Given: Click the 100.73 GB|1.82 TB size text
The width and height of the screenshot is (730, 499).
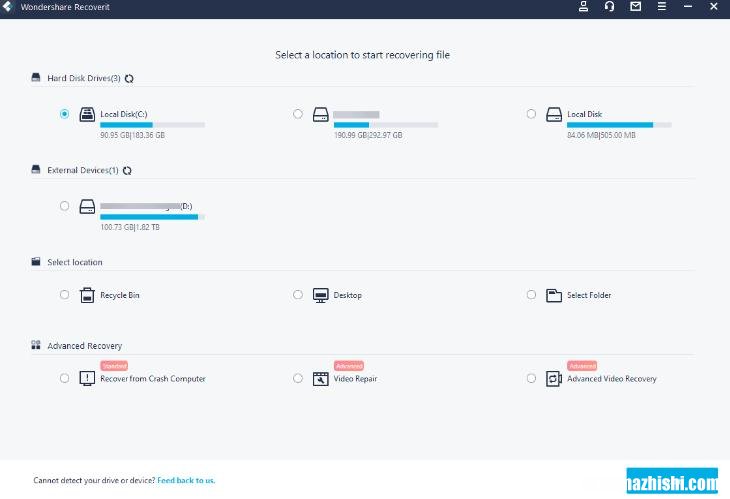Looking at the screenshot, I should tap(130, 227).
